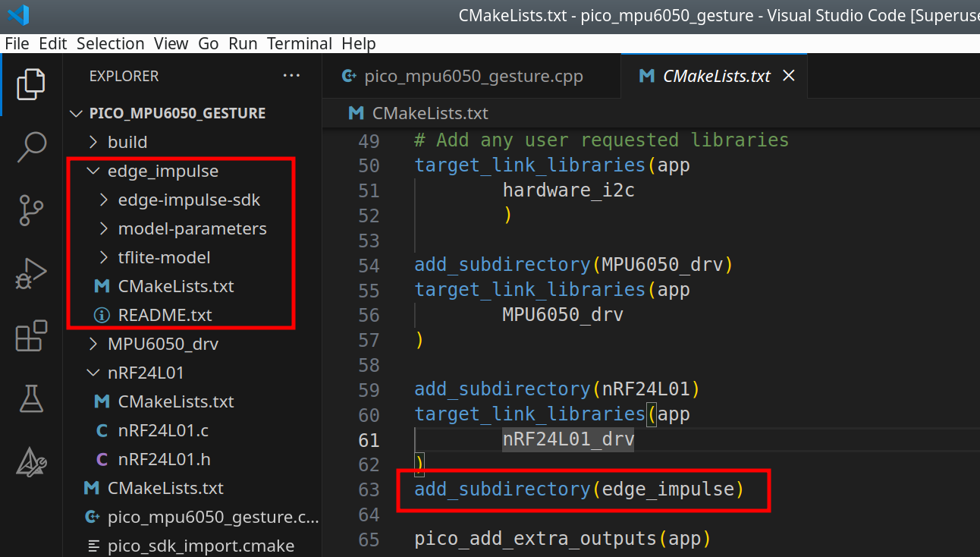The height and width of the screenshot is (557, 980).
Task: Open the Run and Debug view
Action: click(x=31, y=274)
